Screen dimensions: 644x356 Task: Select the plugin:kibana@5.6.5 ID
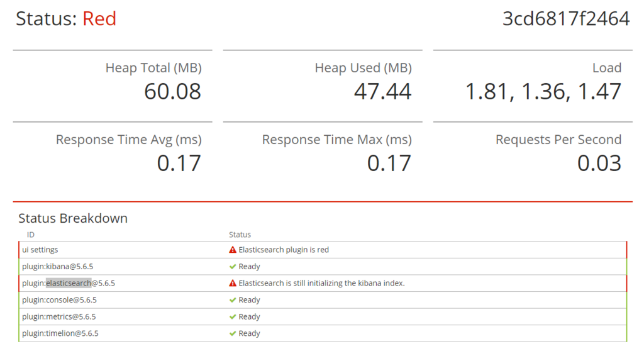click(x=57, y=267)
